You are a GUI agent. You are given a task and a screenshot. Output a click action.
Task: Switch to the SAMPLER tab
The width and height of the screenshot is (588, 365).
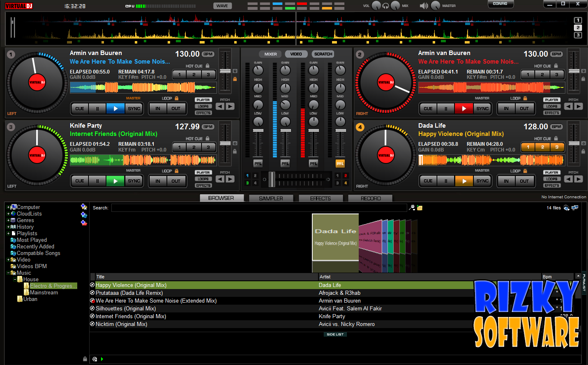[x=271, y=198]
